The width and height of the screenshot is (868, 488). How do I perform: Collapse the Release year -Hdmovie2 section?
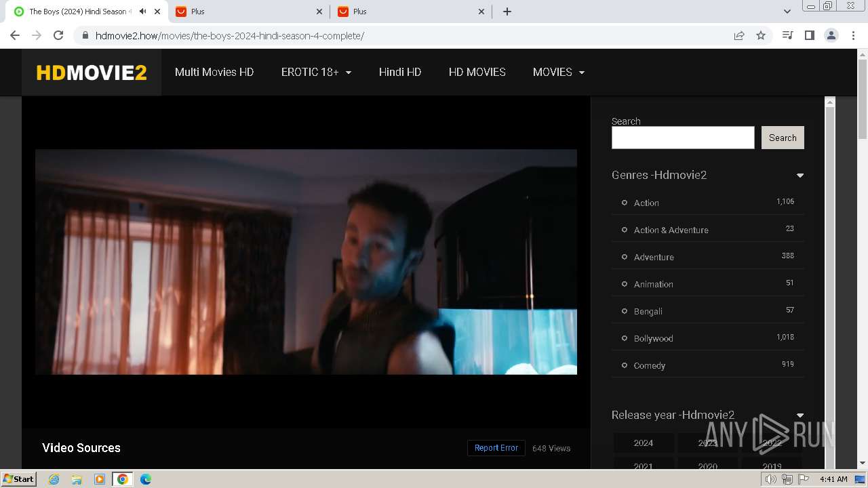coord(800,415)
